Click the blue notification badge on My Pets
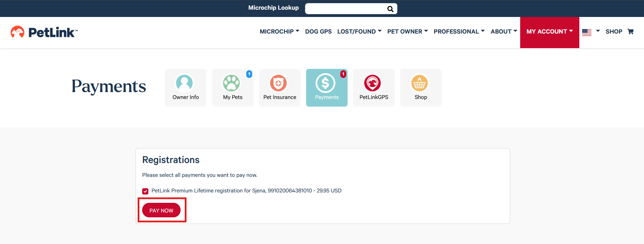644x244 pixels. pos(249,74)
